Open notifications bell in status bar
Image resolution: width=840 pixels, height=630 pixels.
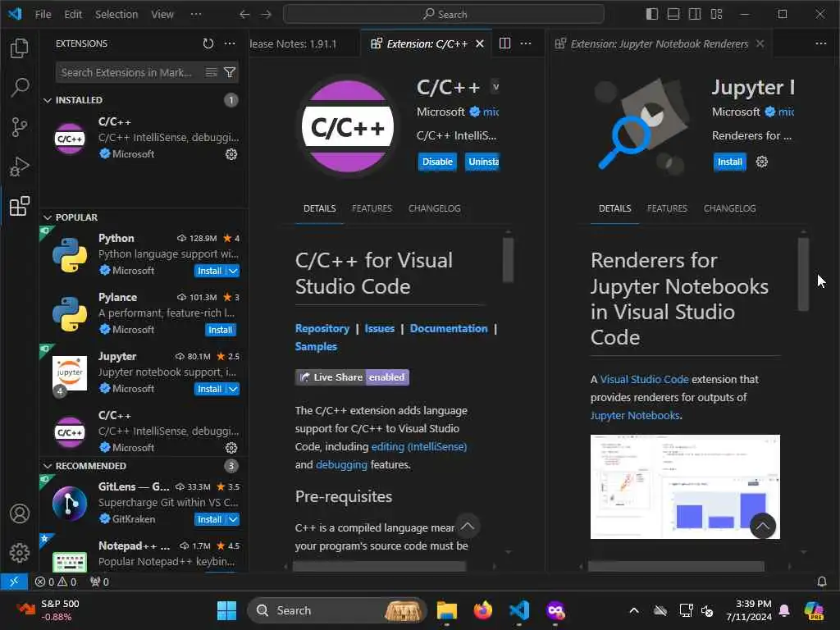click(821, 582)
